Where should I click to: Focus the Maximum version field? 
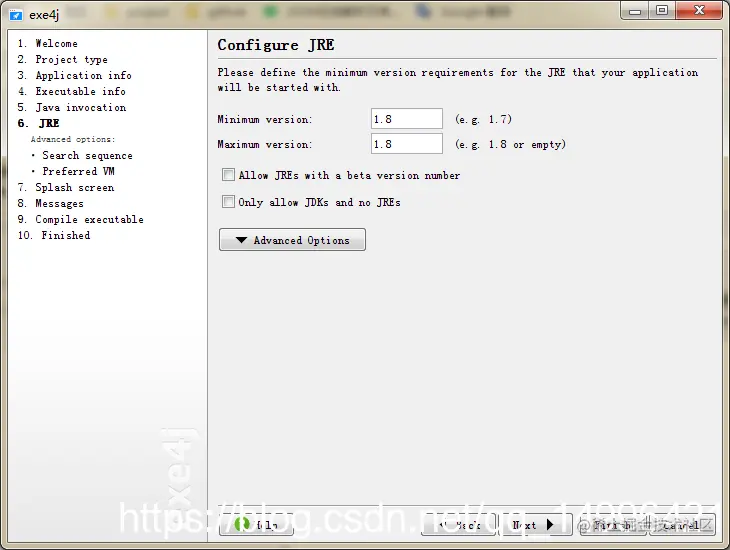point(407,144)
